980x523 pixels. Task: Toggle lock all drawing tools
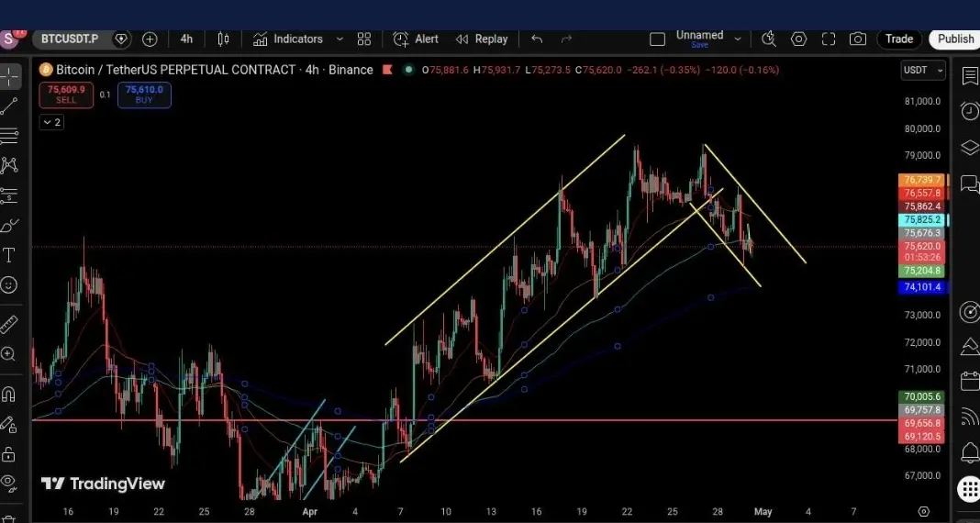pos(8,453)
